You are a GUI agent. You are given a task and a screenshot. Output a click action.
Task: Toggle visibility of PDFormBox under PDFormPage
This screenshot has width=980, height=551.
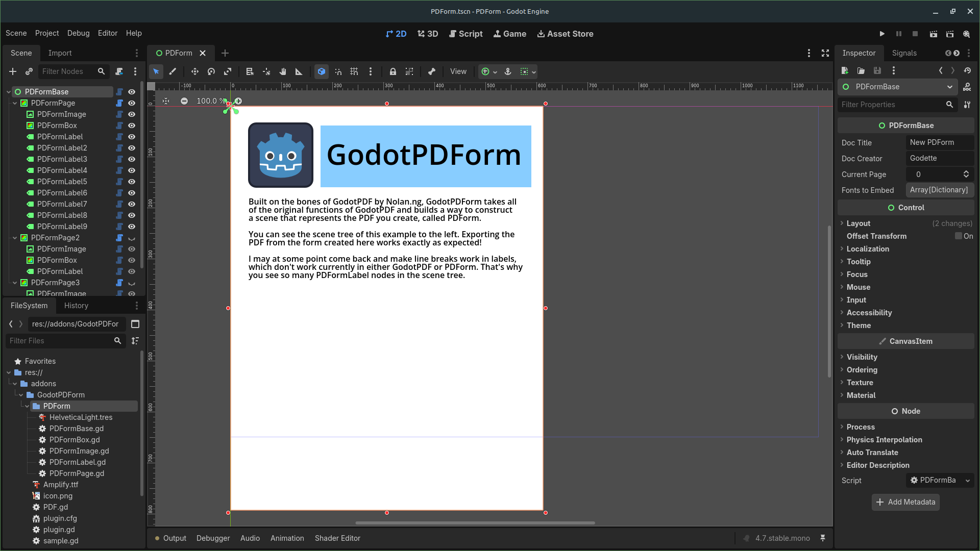click(132, 126)
